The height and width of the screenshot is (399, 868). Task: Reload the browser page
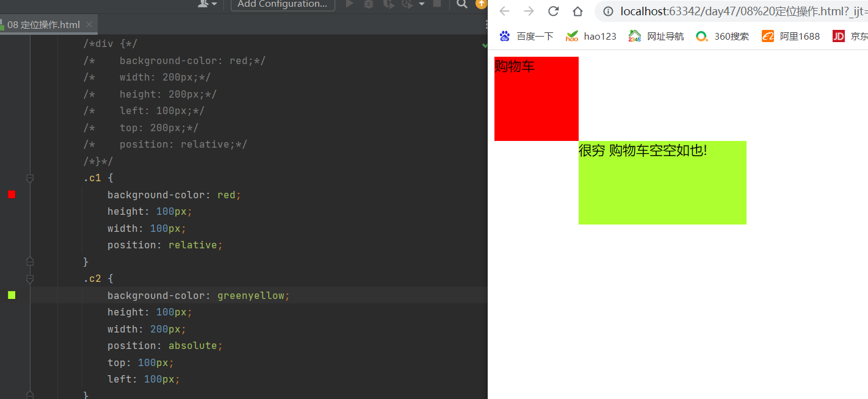pyautogui.click(x=554, y=11)
